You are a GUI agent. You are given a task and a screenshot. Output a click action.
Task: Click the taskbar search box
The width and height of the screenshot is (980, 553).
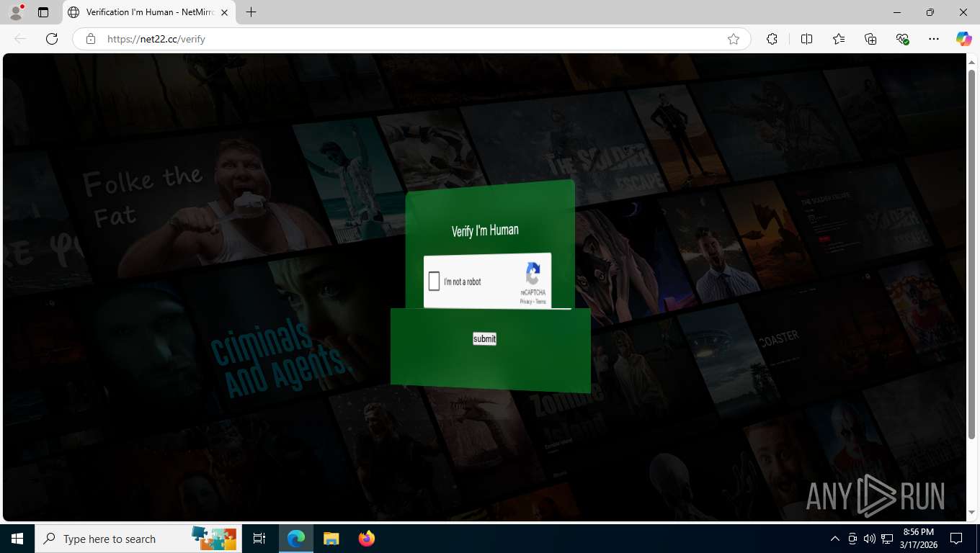[x=138, y=539]
